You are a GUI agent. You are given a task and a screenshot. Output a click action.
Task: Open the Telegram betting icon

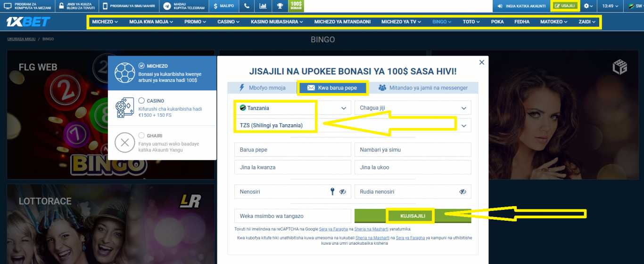click(167, 6)
